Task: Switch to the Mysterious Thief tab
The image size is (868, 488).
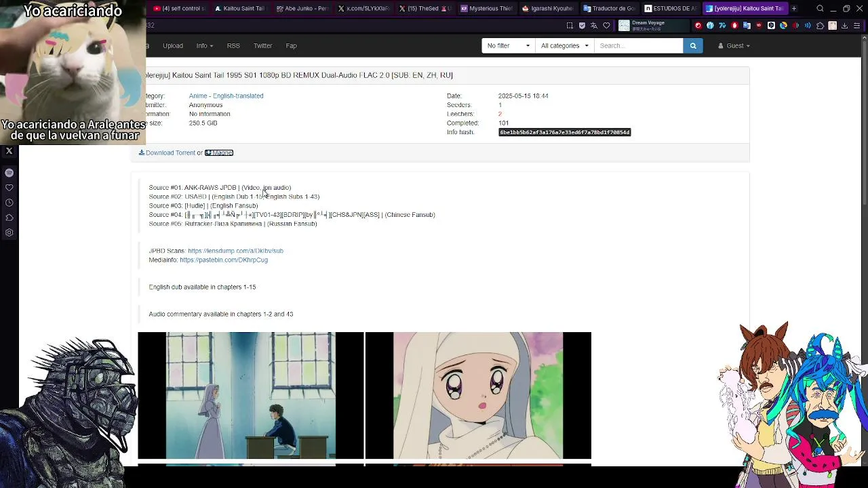Action: coord(486,8)
